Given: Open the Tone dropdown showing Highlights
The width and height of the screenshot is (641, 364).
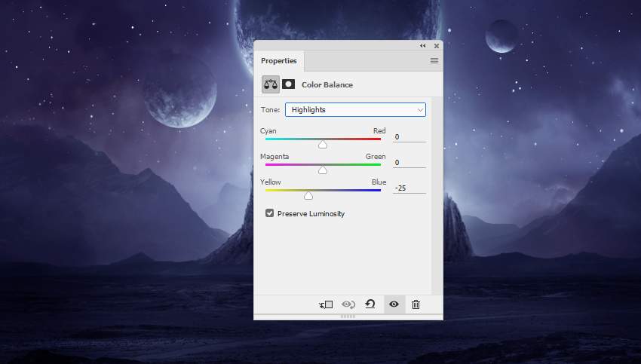Looking at the screenshot, I should (x=355, y=109).
